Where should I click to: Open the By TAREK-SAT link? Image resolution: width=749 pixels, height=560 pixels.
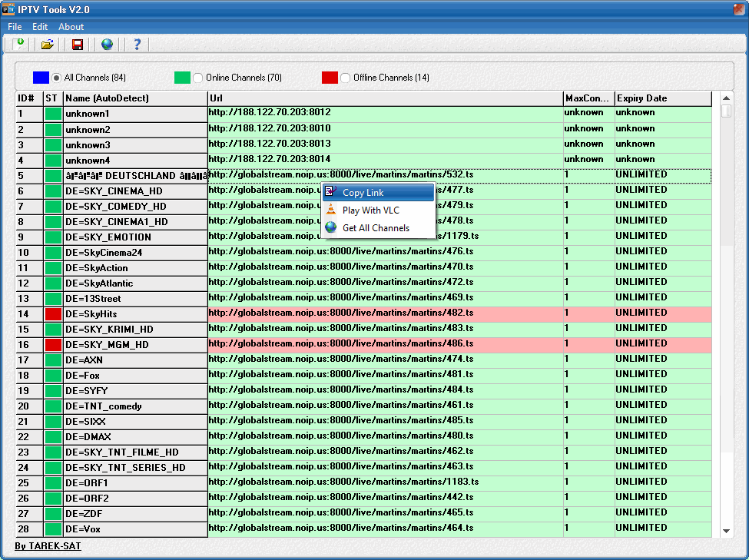[48, 545]
